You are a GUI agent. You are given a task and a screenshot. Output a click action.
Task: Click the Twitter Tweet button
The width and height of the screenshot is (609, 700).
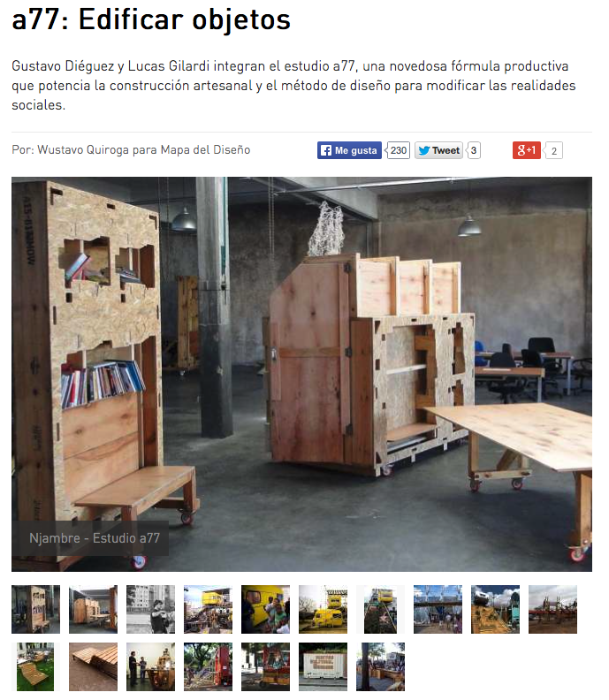point(438,150)
